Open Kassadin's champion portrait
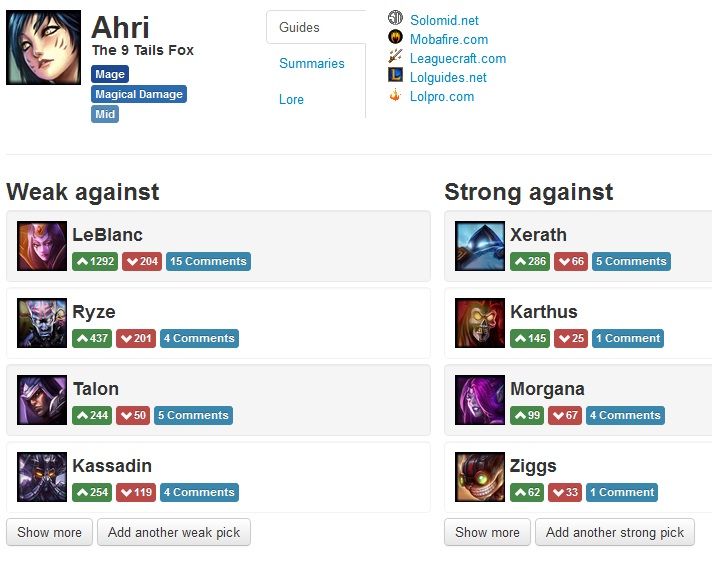This screenshot has height=576, width=712. click(42, 477)
